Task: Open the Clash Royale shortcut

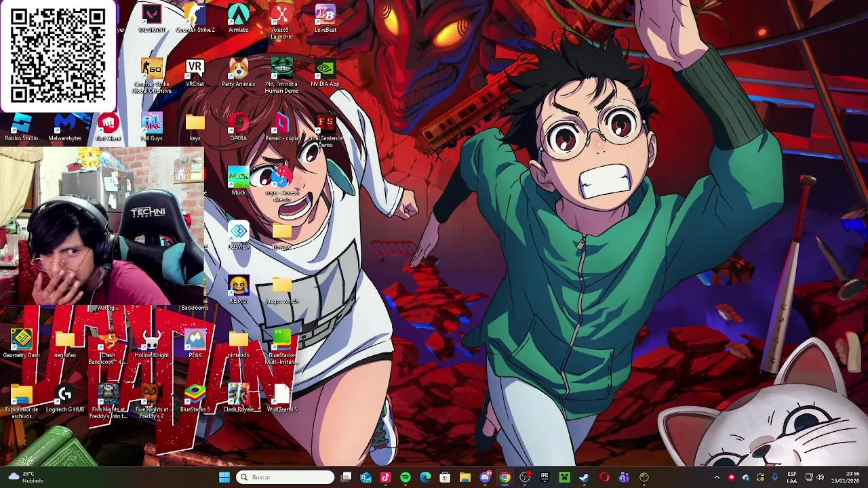Action: (x=238, y=398)
